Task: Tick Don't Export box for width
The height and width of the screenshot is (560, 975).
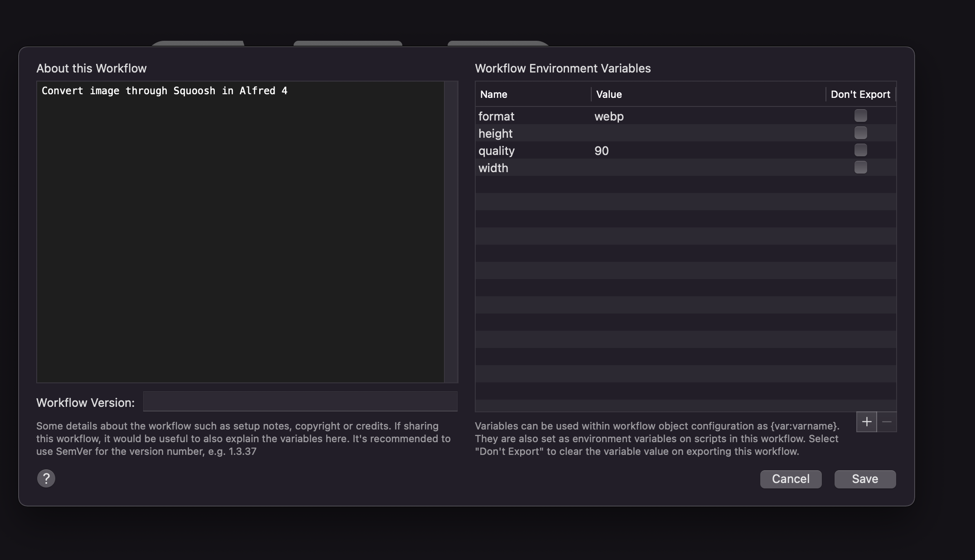Action: 860,167
